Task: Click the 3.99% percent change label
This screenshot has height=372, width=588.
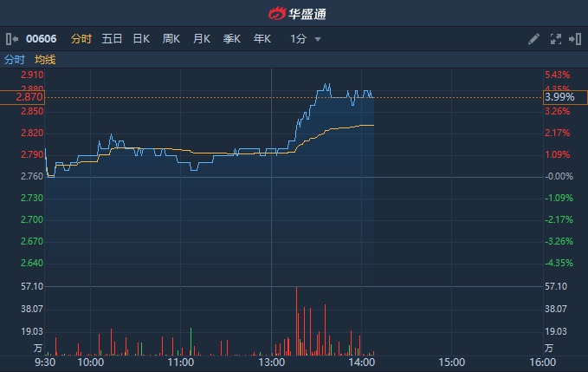Action: [559, 97]
